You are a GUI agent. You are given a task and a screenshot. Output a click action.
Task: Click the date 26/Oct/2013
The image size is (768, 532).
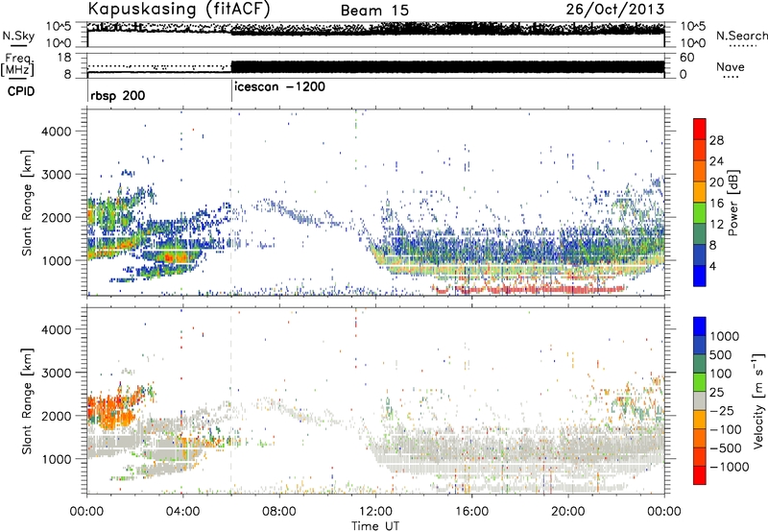coord(615,10)
